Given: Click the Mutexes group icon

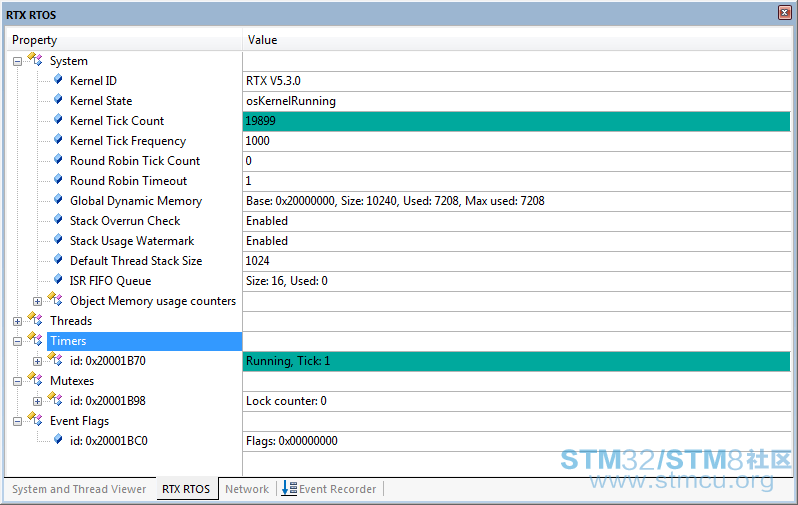Looking at the screenshot, I should [35, 379].
